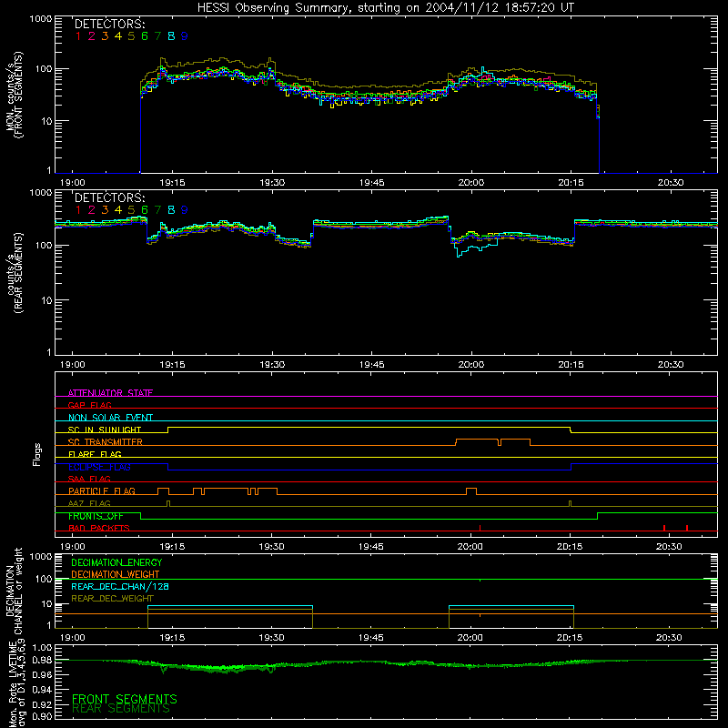
Task: Click blue detector number 9 in the front segments legend
Action: [185, 36]
